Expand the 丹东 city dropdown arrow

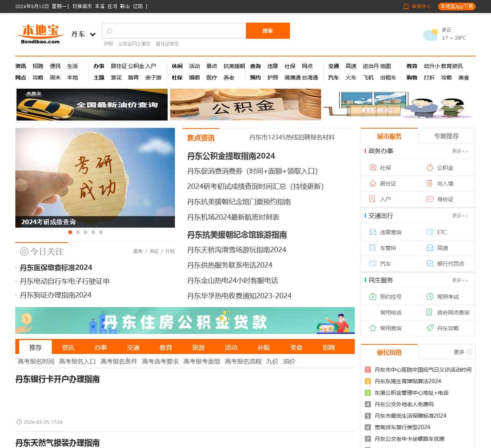(x=92, y=35)
